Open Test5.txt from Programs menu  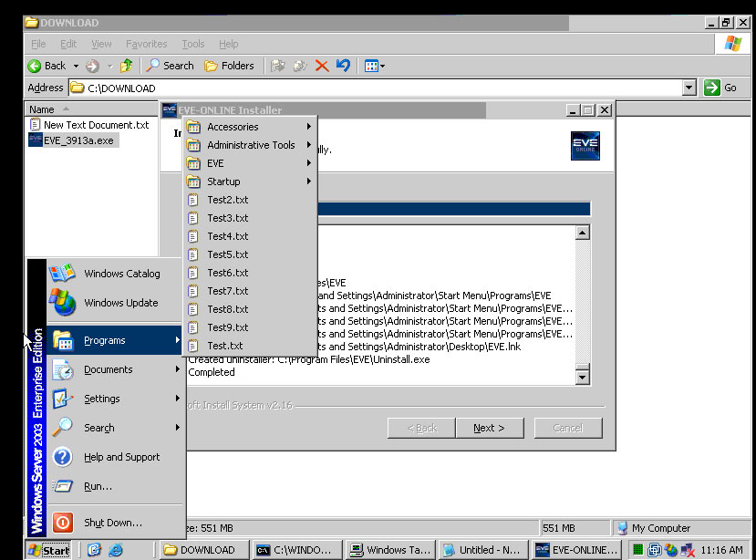(x=250, y=254)
